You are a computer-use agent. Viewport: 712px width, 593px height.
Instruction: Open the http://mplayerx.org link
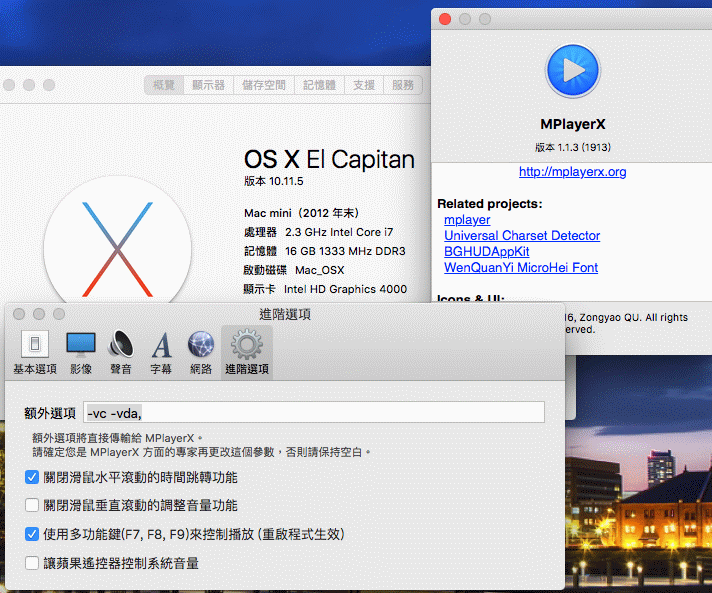[x=573, y=172]
